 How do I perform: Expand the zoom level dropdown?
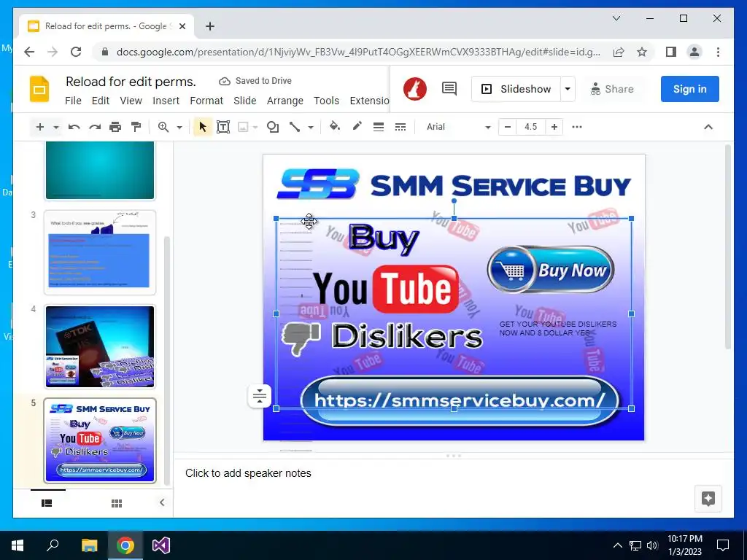[179, 127]
